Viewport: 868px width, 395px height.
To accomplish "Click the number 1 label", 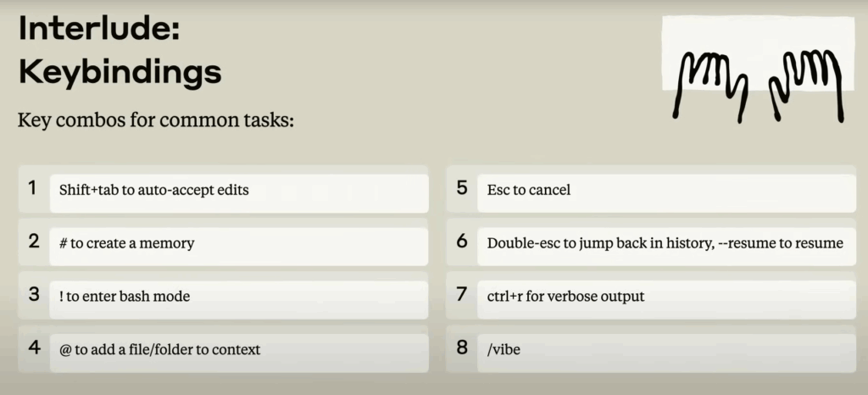I will [x=33, y=188].
